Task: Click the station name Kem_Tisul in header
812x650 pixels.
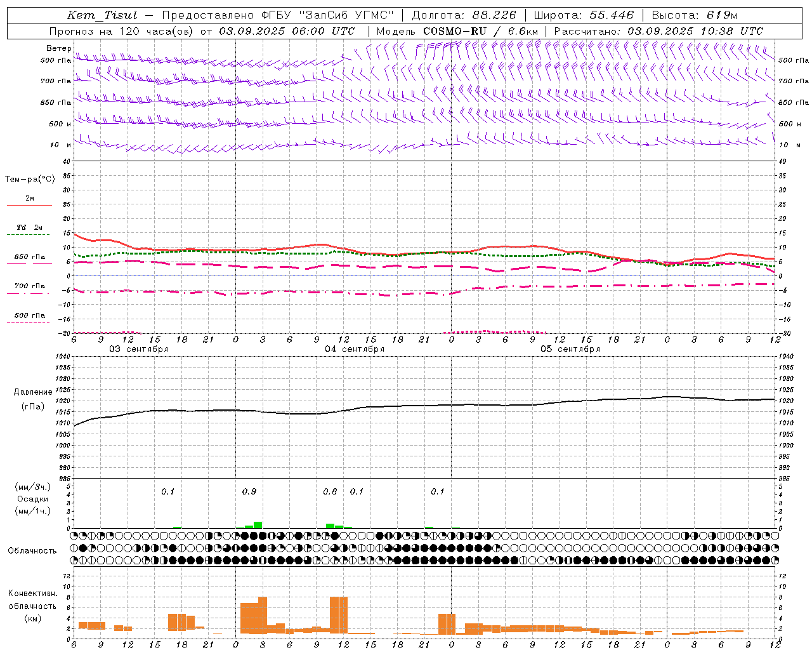Action: point(102,15)
